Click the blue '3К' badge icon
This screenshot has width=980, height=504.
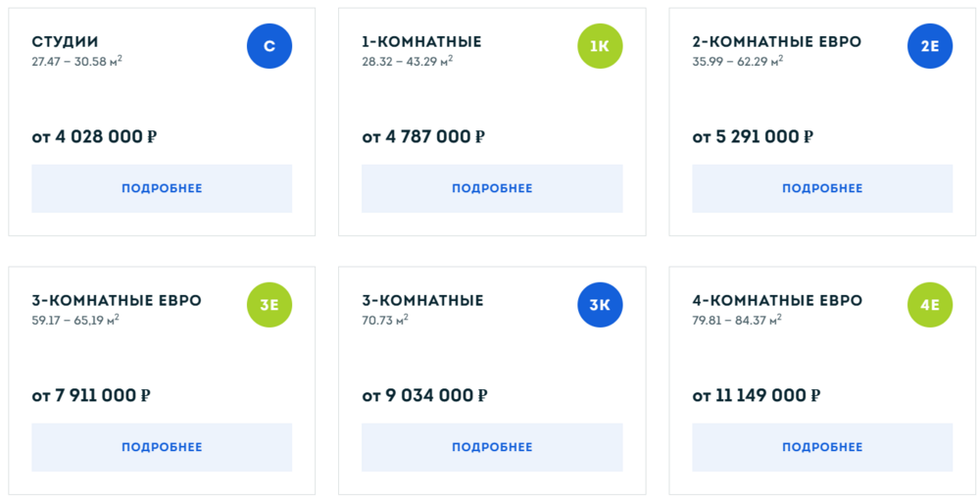tap(600, 305)
